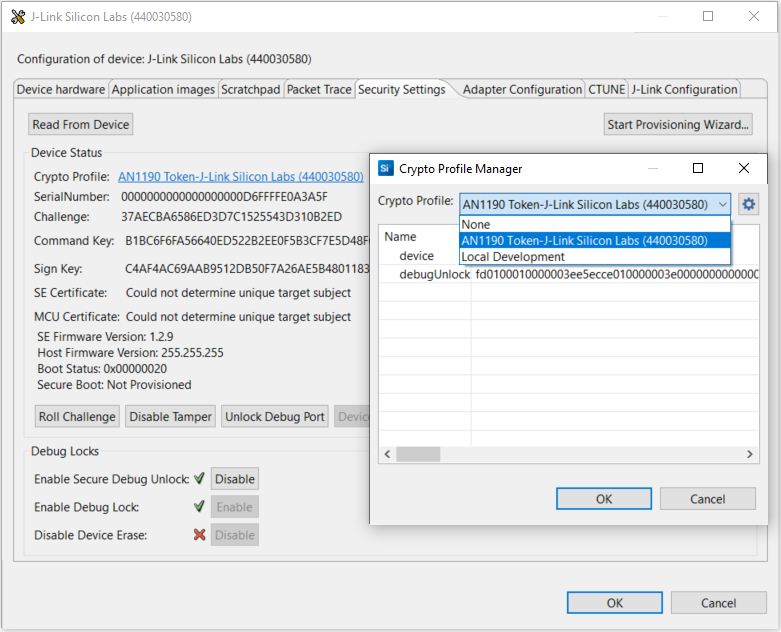This screenshot has width=781, height=632.
Task: Open the Device hardware tab
Action: (61, 89)
